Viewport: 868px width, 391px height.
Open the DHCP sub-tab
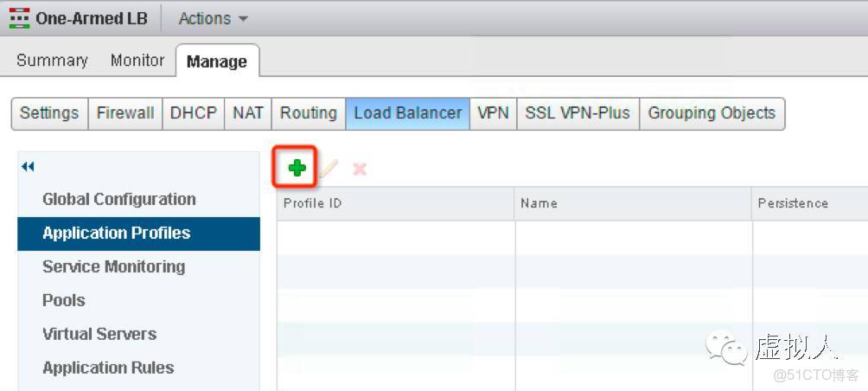coord(193,113)
